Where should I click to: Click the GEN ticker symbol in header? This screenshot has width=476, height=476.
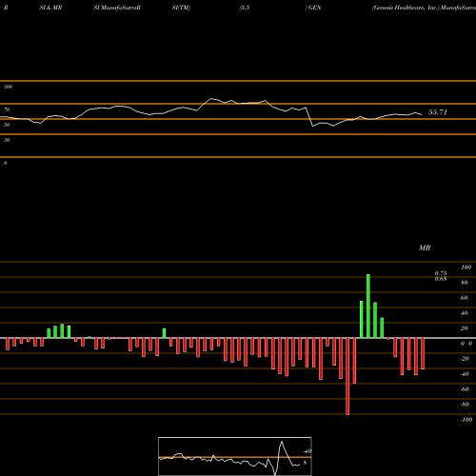coord(314,8)
